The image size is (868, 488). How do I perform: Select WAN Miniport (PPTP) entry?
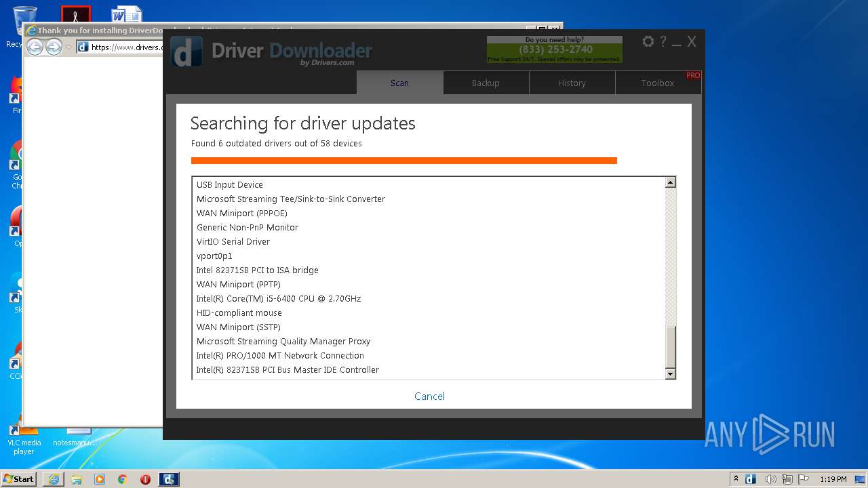pyautogui.click(x=429, y=284)
